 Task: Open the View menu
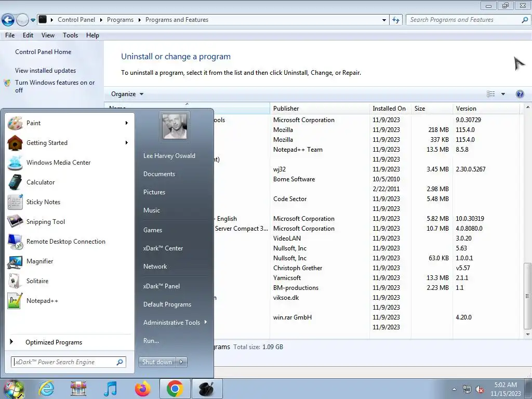click(48, 35)
